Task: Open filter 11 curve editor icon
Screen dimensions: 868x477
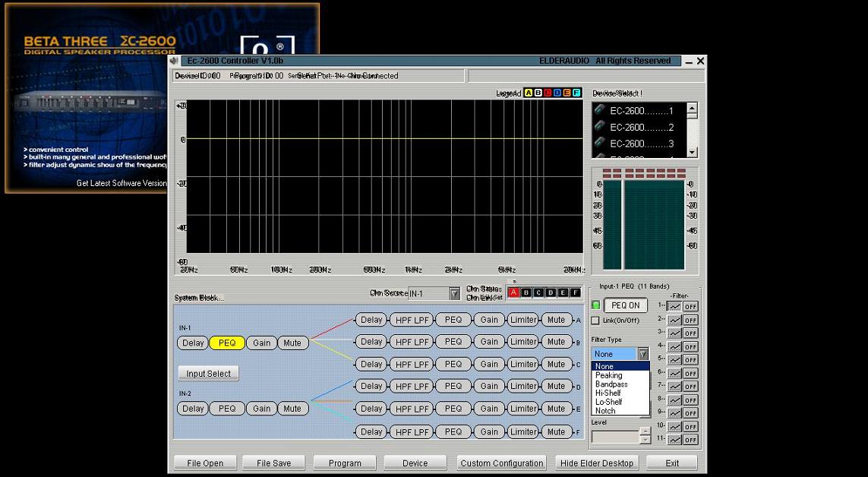Action: point(674,440)
